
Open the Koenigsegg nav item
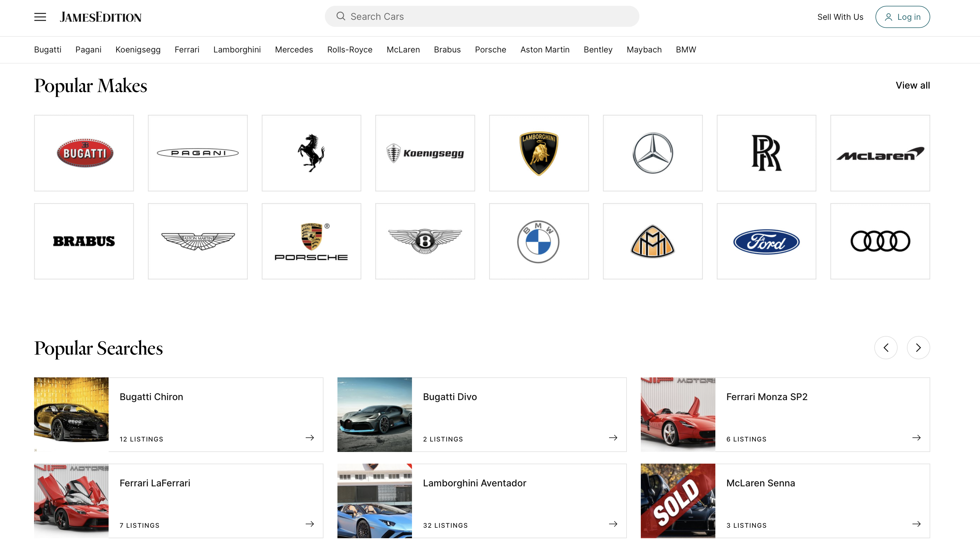(x=138, y=50)
